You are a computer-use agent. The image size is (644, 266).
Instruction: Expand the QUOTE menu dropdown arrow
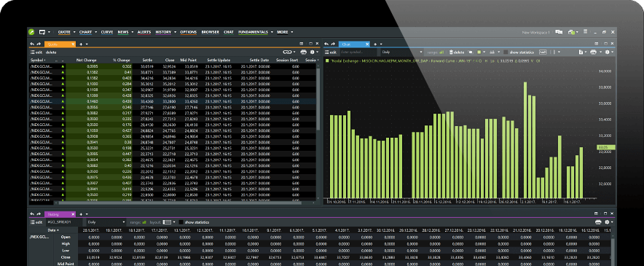[x=74, y=32]
